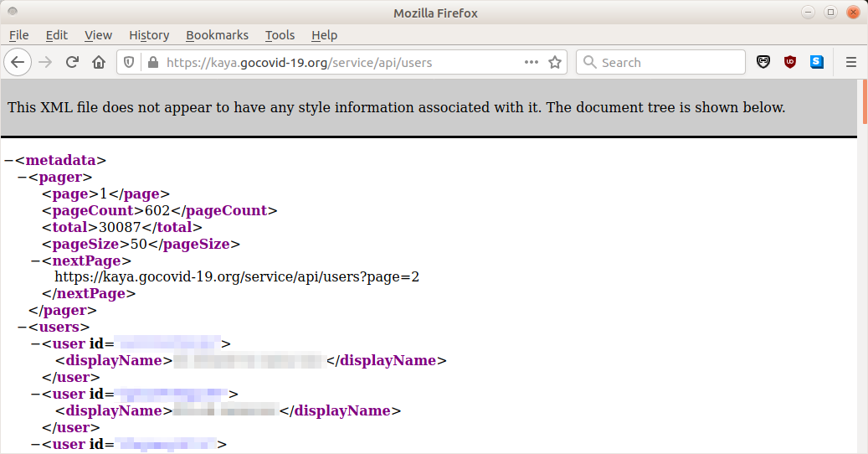This screenshot has height=454, width=868.
Task: Collapse the metadata XML node
Action: tap(8, 160)
